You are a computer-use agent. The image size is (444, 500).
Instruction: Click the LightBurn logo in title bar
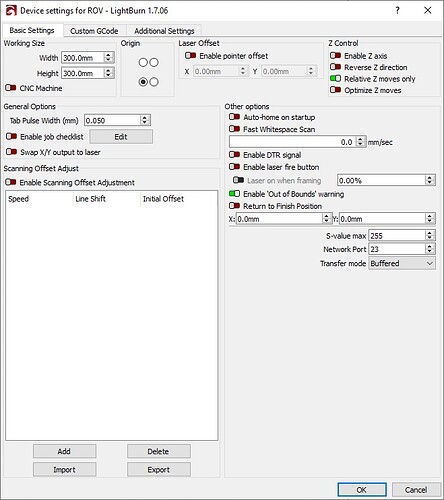[11, 11]
